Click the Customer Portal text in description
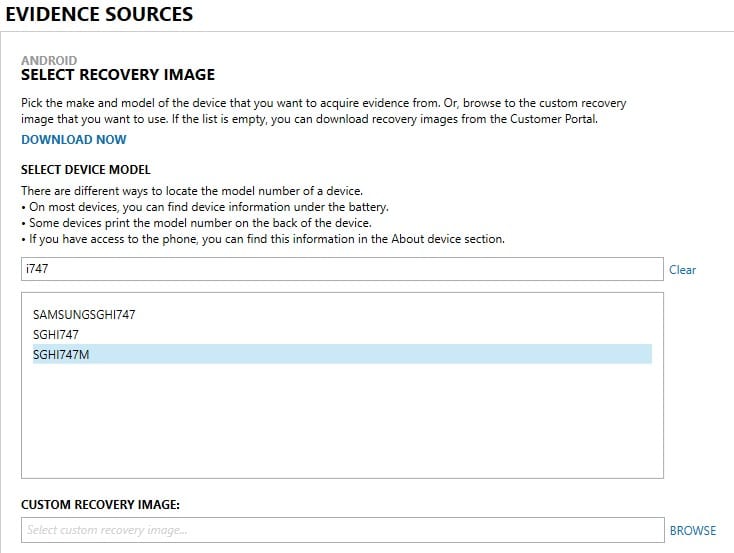734x553 pixels. point(554,119)
